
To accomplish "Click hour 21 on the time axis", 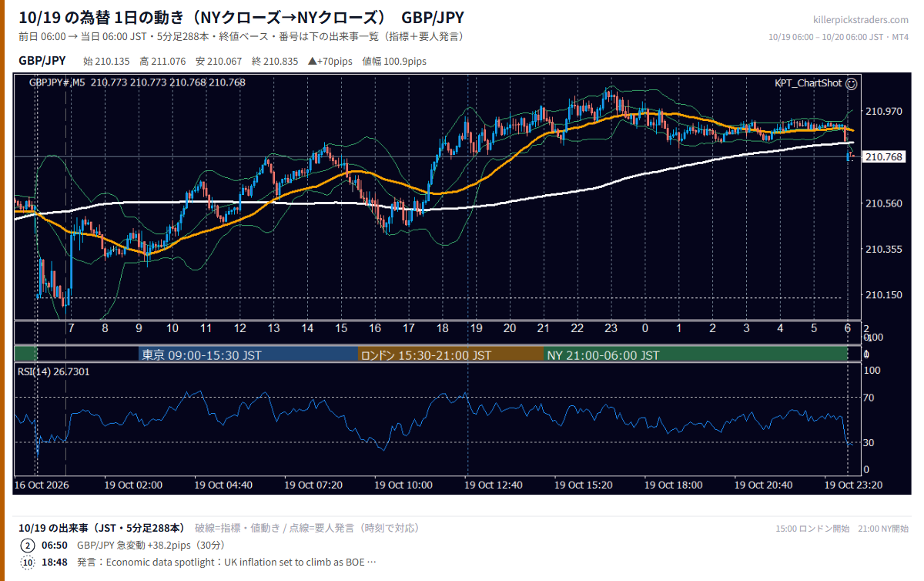I will 544,328.
